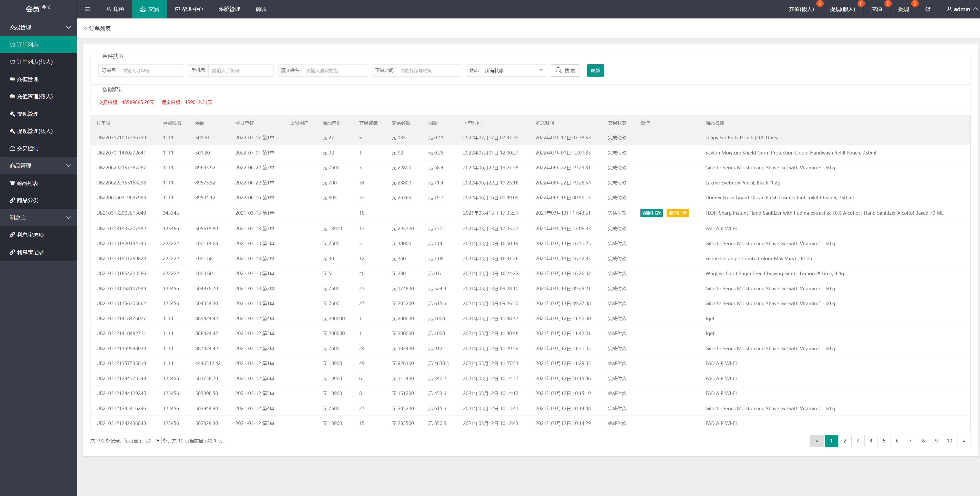
Task: Select page 2 in pagination control
Action: point(845,441)
